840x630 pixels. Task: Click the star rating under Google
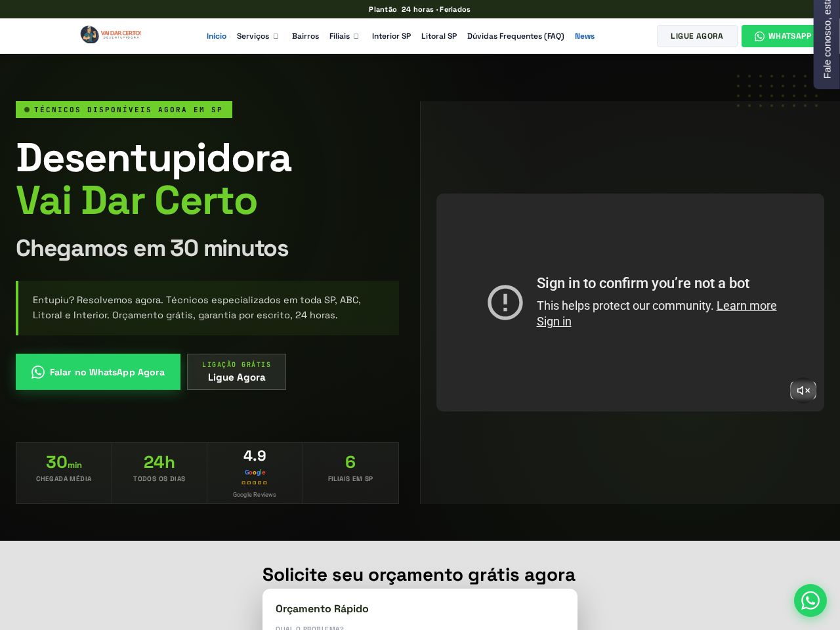[x=255, y=483]
